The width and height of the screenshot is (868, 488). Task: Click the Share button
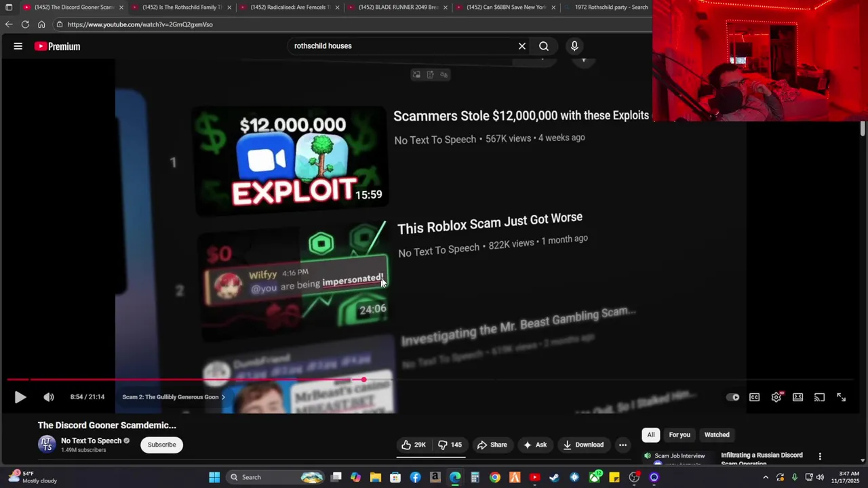tap(492, 445)
